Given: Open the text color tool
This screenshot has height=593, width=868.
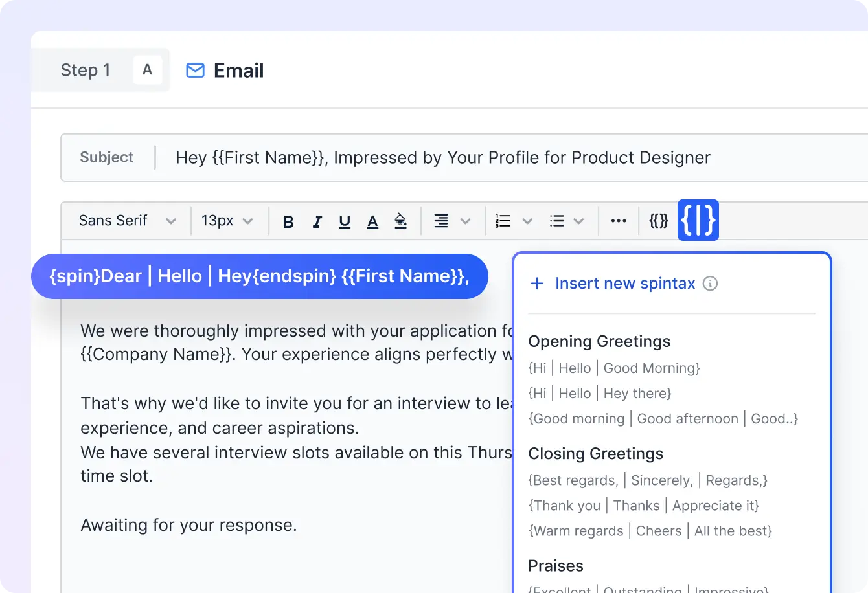Looking at the screenshot, I should (372, 221).
